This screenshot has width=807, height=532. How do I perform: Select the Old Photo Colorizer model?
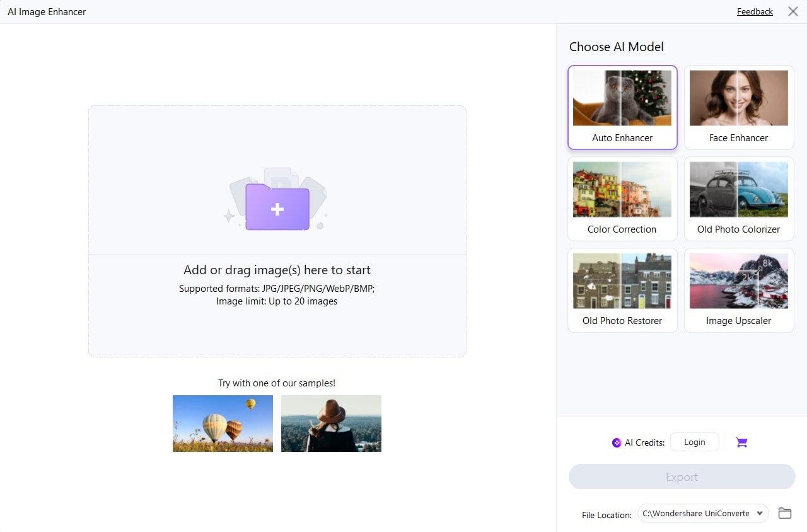pyautogui.click(x=739, y=199)
